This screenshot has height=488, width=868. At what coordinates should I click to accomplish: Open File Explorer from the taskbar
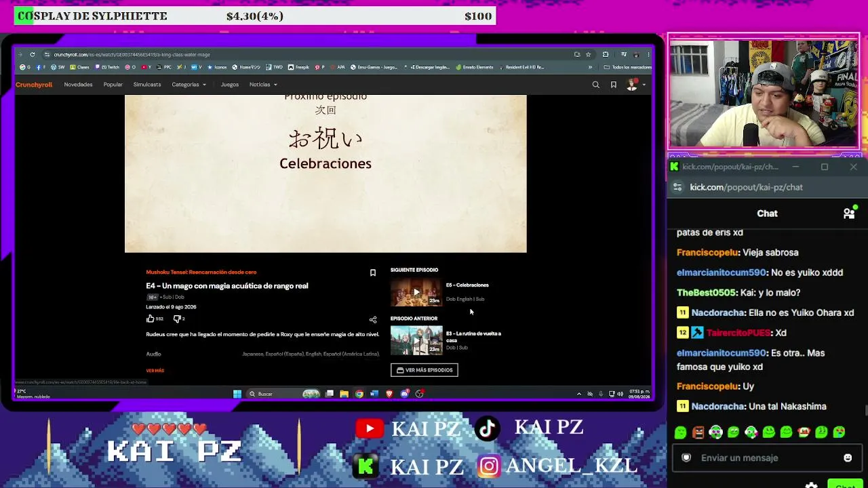tap(344, 394)
